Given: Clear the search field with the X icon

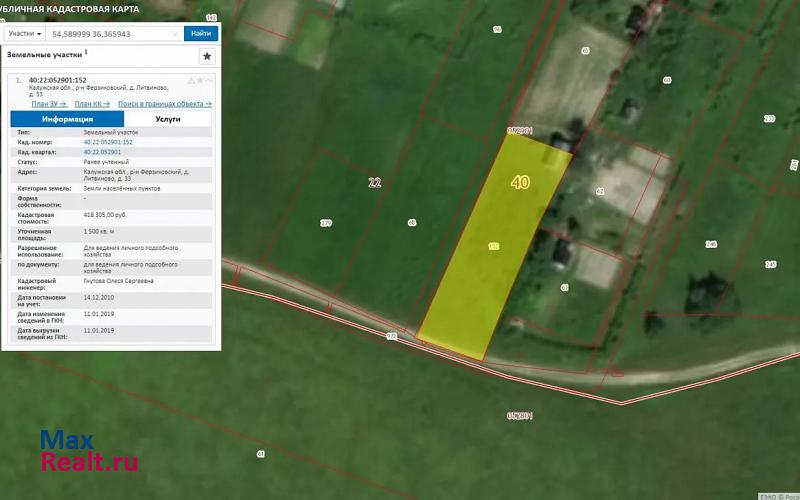Looking at the screenshot, I should pos(175,33).
